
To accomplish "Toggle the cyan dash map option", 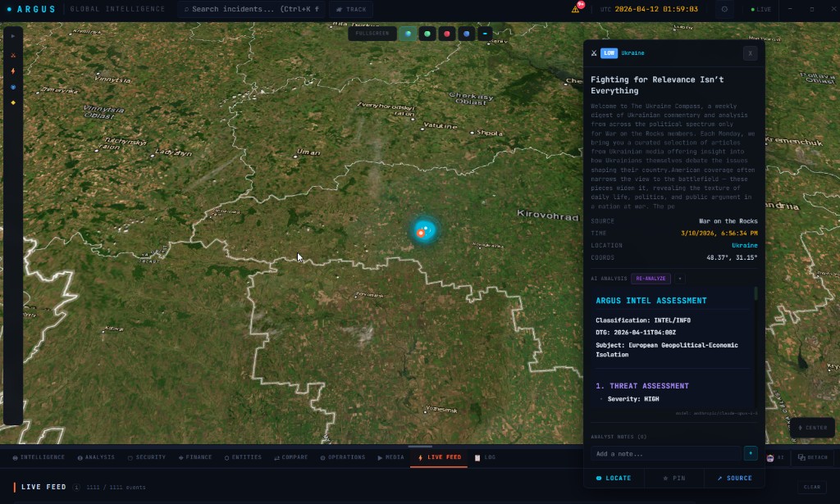I will [x=485, y=34].
